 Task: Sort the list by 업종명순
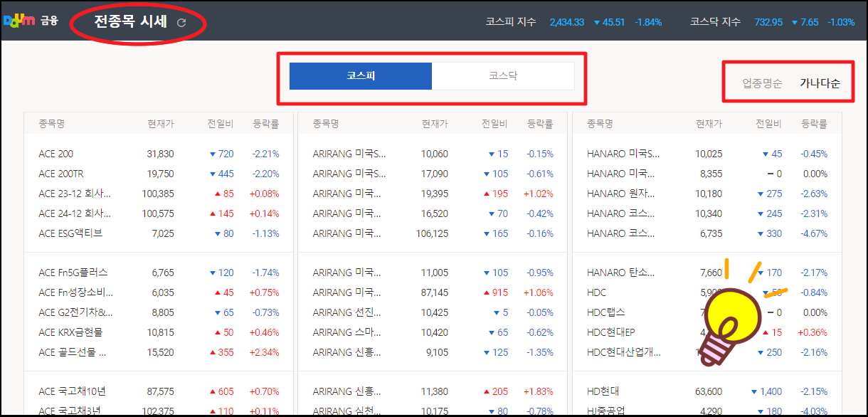762,83
